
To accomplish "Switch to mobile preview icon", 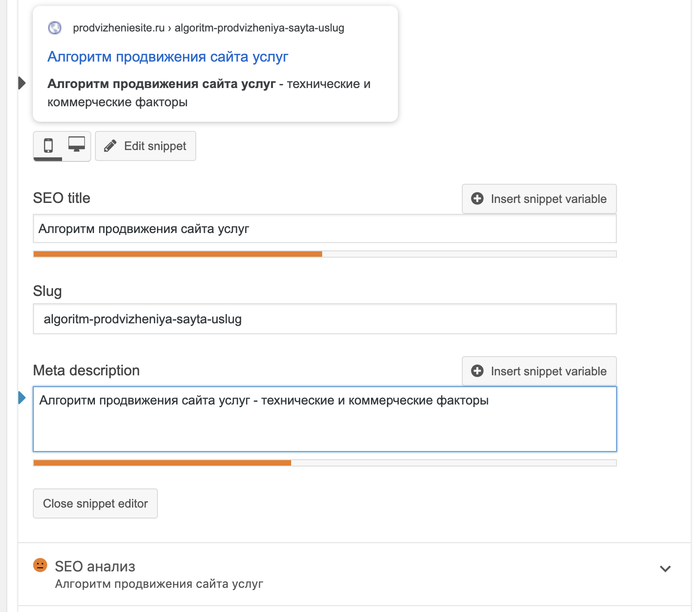I will (x=48, y=145).
